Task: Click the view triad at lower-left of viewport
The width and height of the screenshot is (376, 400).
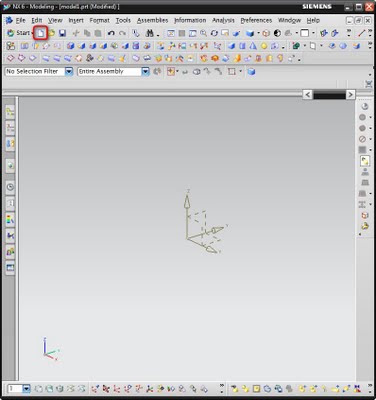Action: (51, 349)
